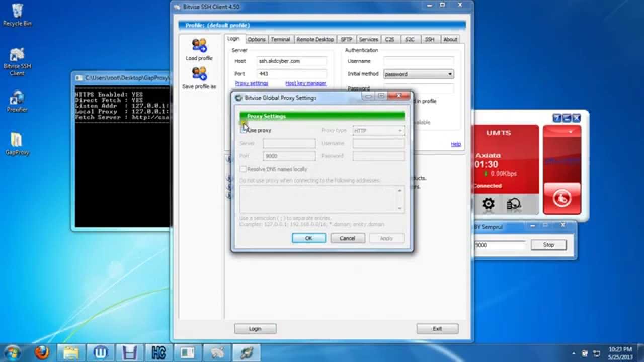Click the proxy Username field

click(378, 143)
